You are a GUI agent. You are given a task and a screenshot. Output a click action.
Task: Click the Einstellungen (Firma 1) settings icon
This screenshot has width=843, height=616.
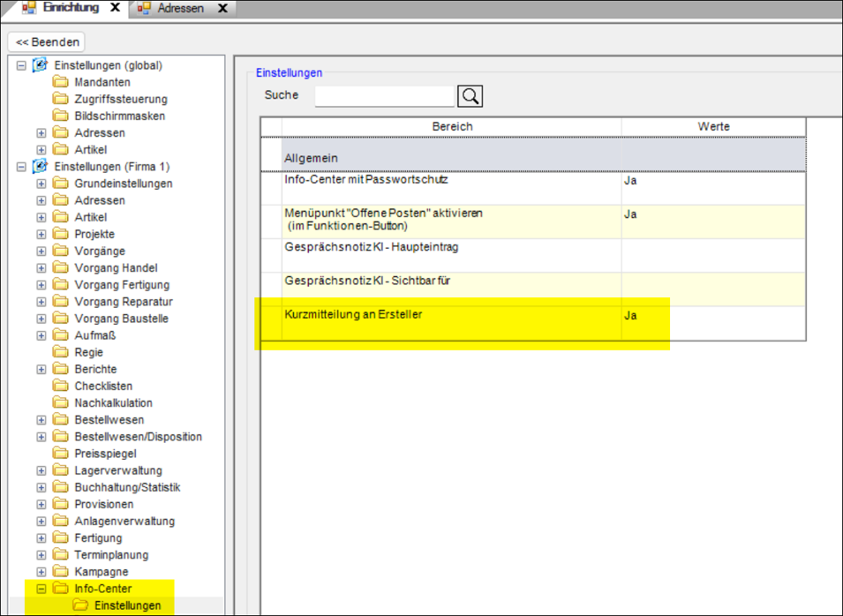[40, 167]
